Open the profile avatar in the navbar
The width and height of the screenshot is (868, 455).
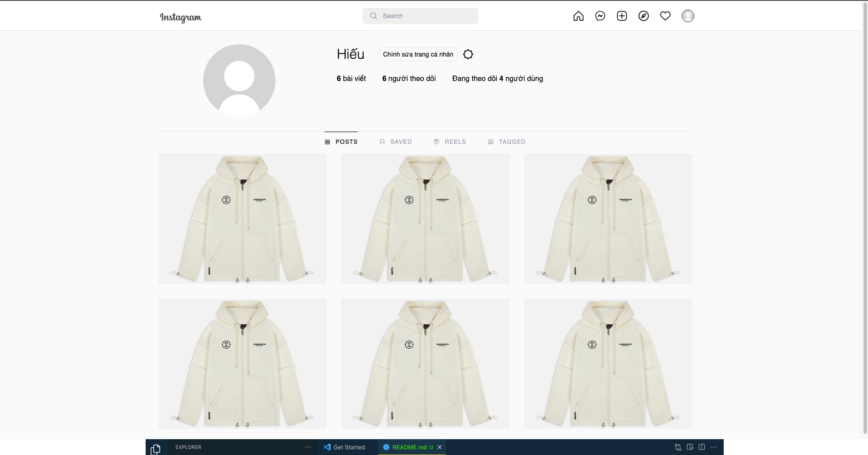click(x=688, y=15)
